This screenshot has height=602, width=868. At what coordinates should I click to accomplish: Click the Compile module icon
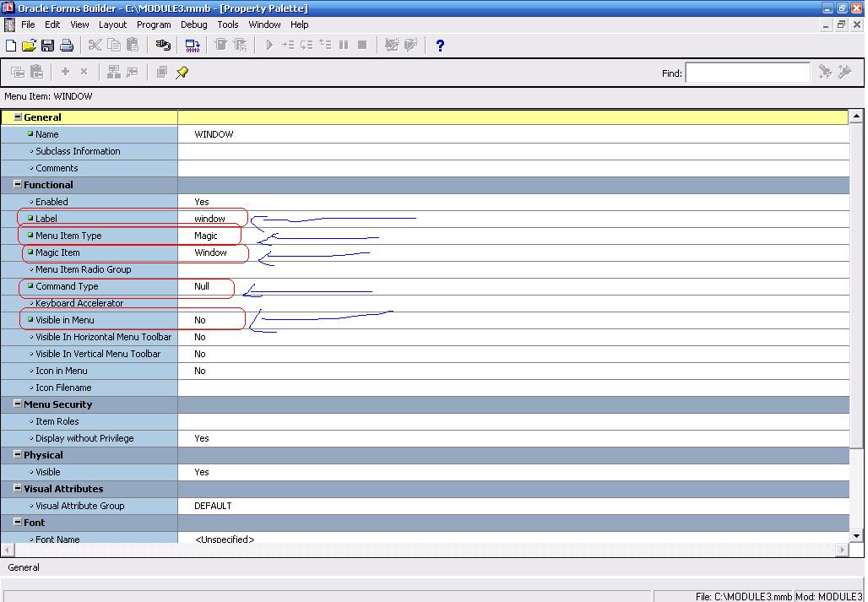coord(193,46)
